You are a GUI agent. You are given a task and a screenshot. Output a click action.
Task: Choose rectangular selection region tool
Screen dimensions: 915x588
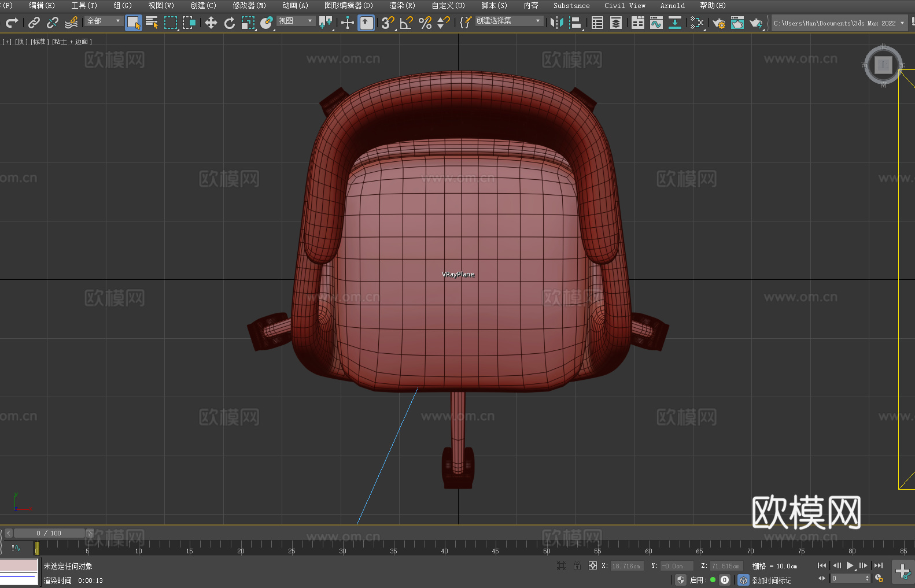(x=171, y=23)
